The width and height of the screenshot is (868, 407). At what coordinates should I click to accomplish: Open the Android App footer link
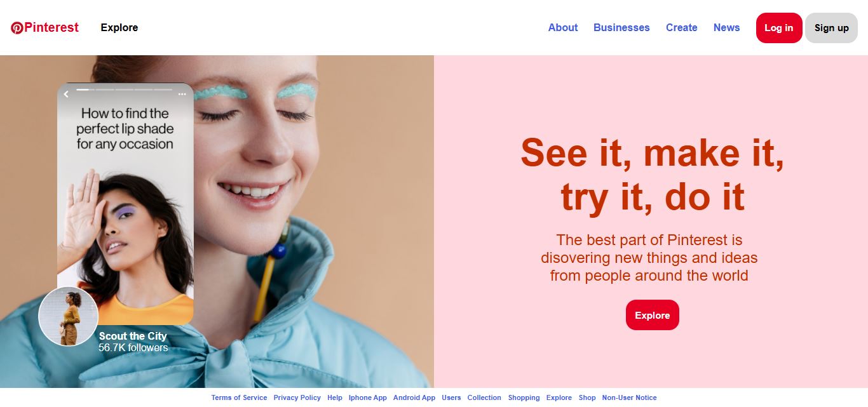click(x=414, y=397)
